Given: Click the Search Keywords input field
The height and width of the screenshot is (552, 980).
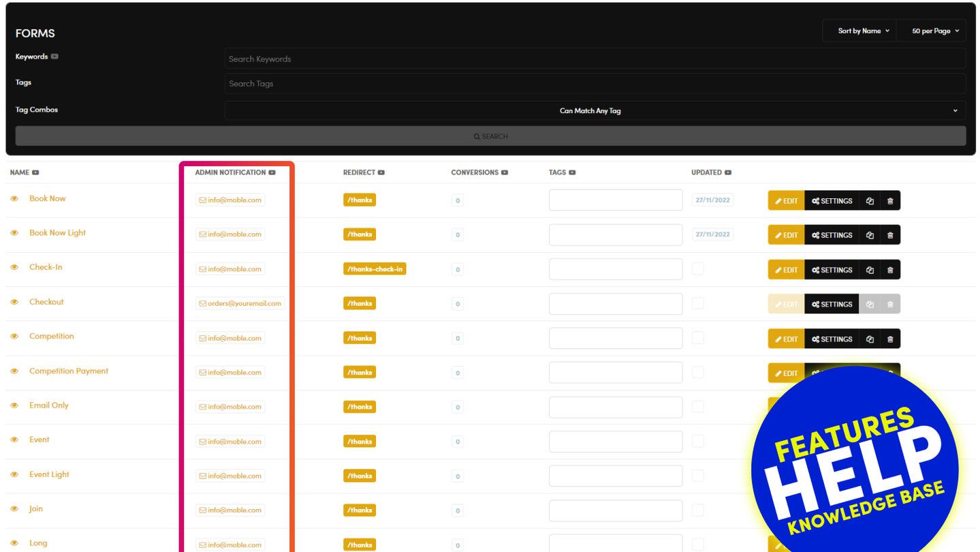Looking at the screenshot, I should click(x=595, y=59).
